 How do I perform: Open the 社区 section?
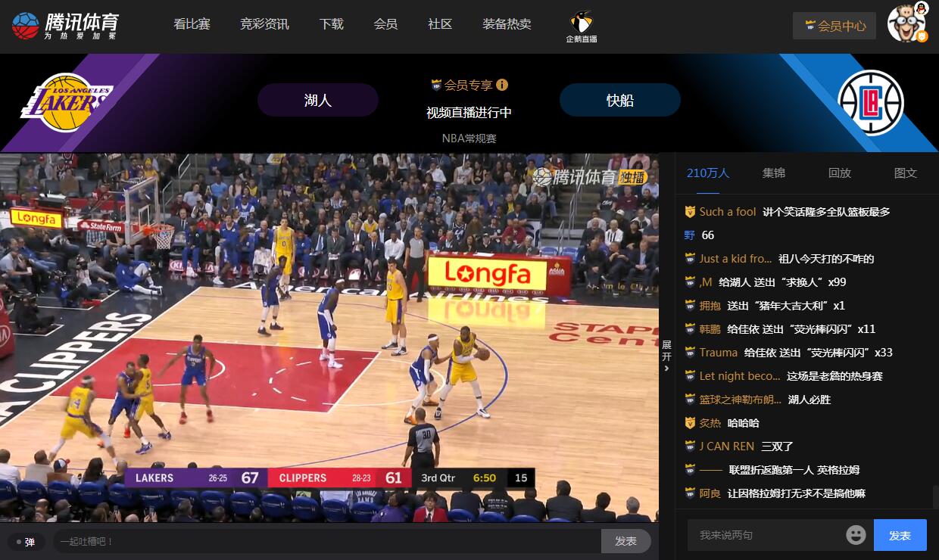point(440,24)
